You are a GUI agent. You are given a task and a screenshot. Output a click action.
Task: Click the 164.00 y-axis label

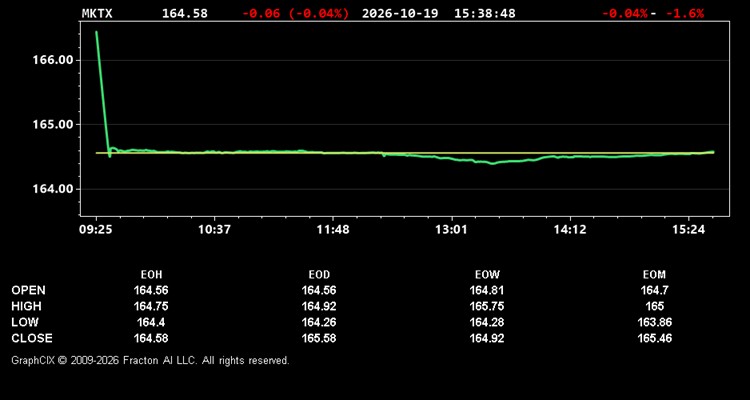53,189
